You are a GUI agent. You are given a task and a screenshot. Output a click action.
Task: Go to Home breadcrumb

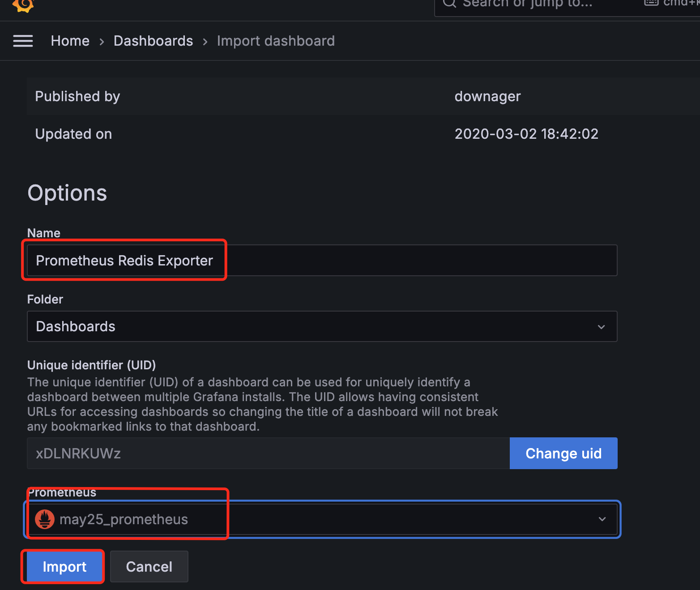(70, 41)
